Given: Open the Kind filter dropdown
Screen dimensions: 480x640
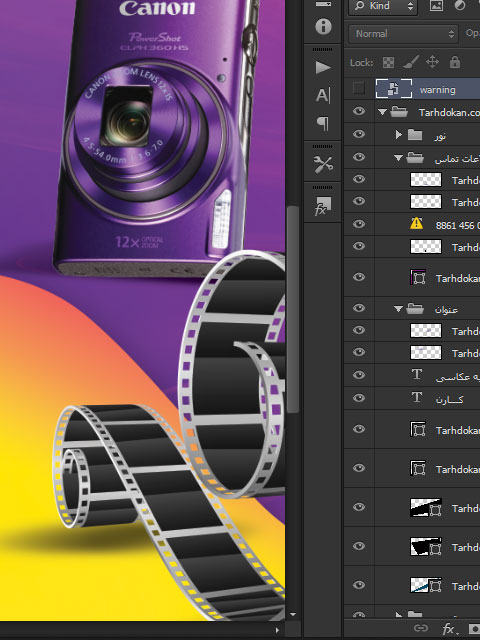Looking at the screenshot, I should (383, 6).
